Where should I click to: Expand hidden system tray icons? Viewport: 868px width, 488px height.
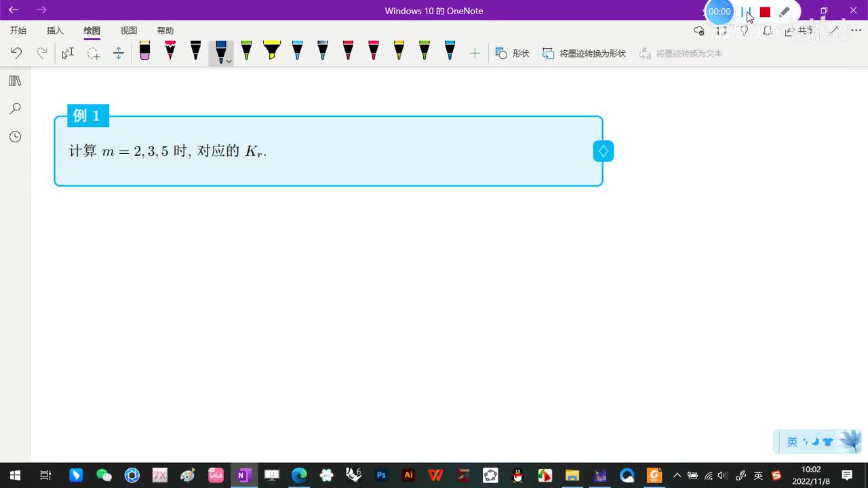[x=677, y=475]
